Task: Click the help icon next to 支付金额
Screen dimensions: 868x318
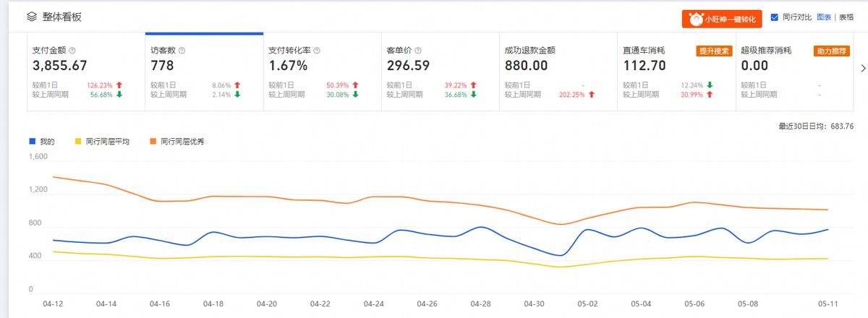Action: [72, 51]
